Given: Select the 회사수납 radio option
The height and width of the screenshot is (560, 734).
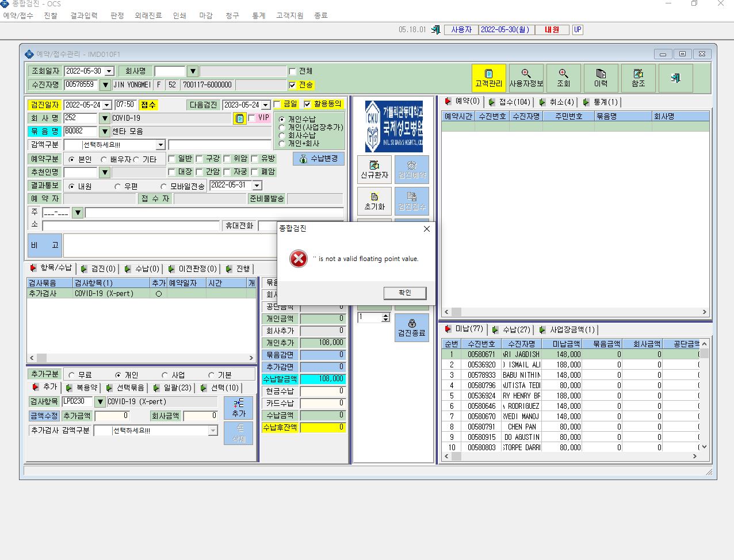Looking at the screenshot, I should pos(282,136).
